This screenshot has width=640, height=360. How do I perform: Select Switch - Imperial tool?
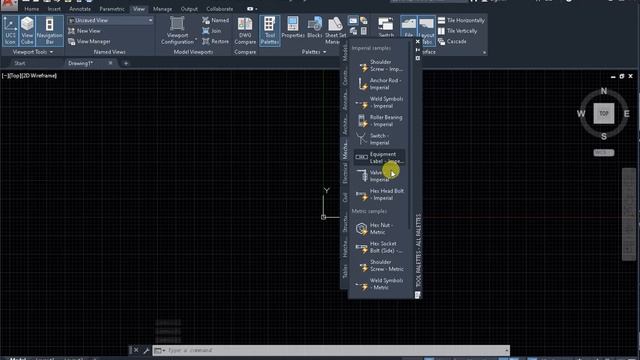(380, 139)
